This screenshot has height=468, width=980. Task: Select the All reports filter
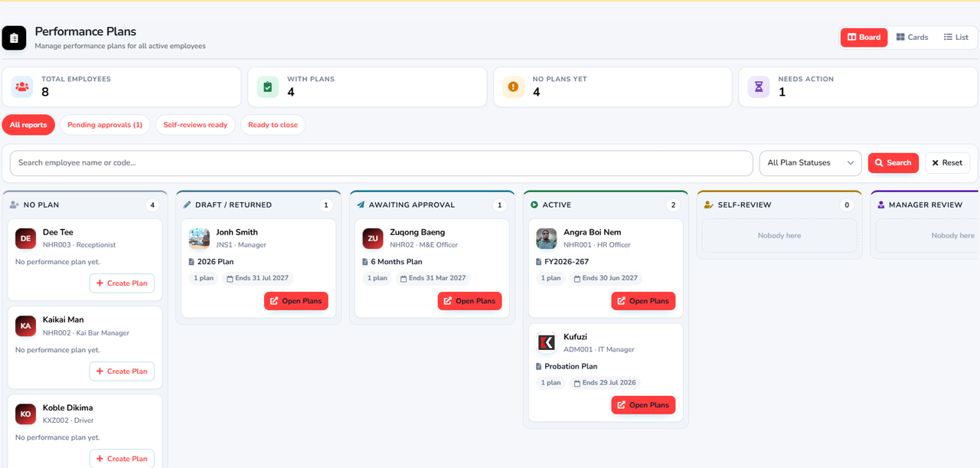(28, 125)
